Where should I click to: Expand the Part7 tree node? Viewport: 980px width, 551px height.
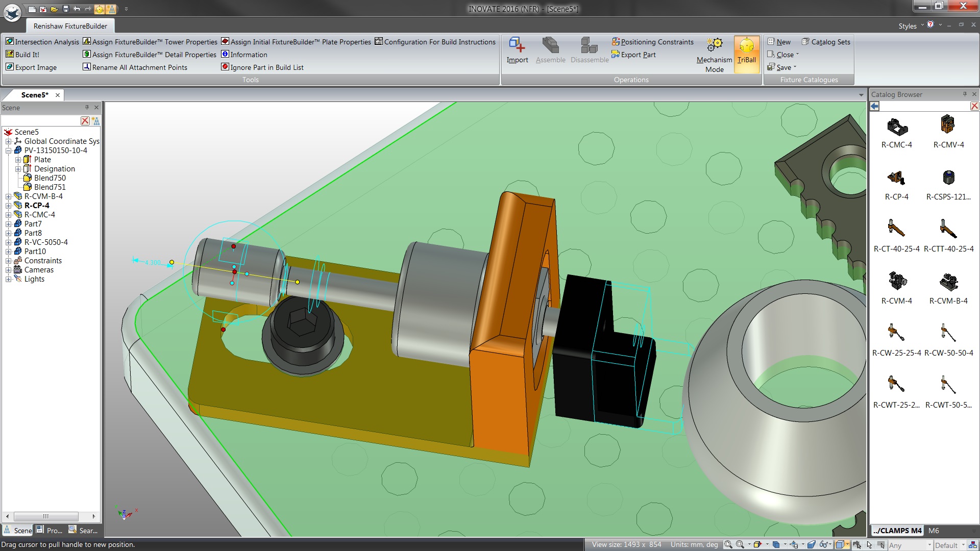point(8,224)
